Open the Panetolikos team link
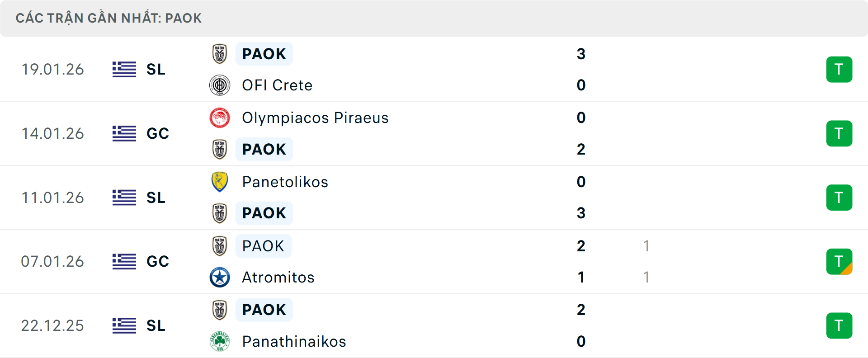This screenshot has height=358, width=868. (285, 182)
